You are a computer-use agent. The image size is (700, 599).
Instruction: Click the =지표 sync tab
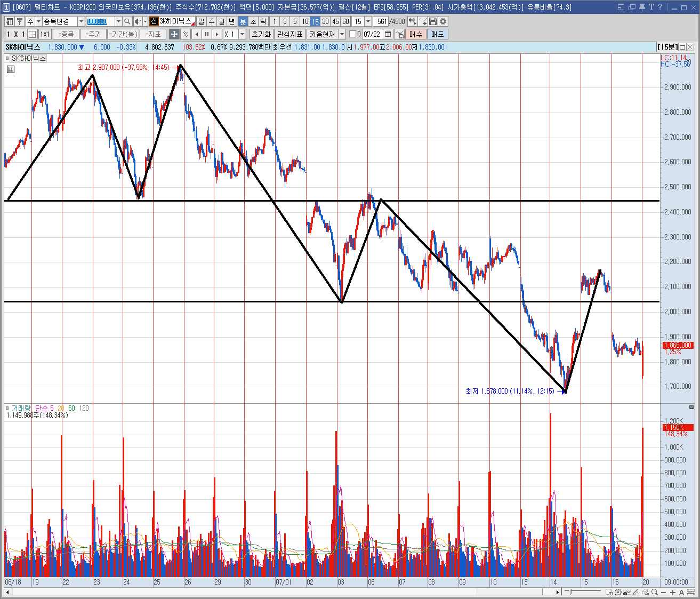pos(154,34)
